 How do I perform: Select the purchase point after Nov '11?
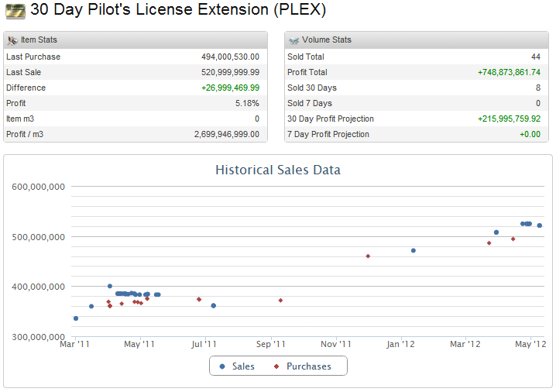tap(368, 256)
